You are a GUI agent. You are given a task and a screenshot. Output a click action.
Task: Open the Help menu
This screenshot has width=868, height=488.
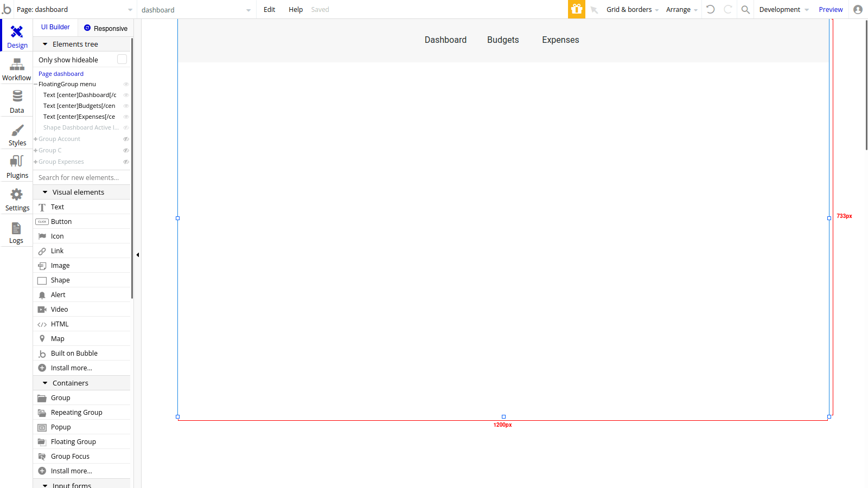tap(296, 9)
